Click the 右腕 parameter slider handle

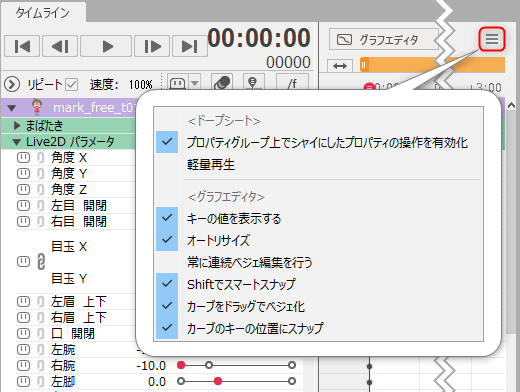pyautogui.click(x=181, y=365)
